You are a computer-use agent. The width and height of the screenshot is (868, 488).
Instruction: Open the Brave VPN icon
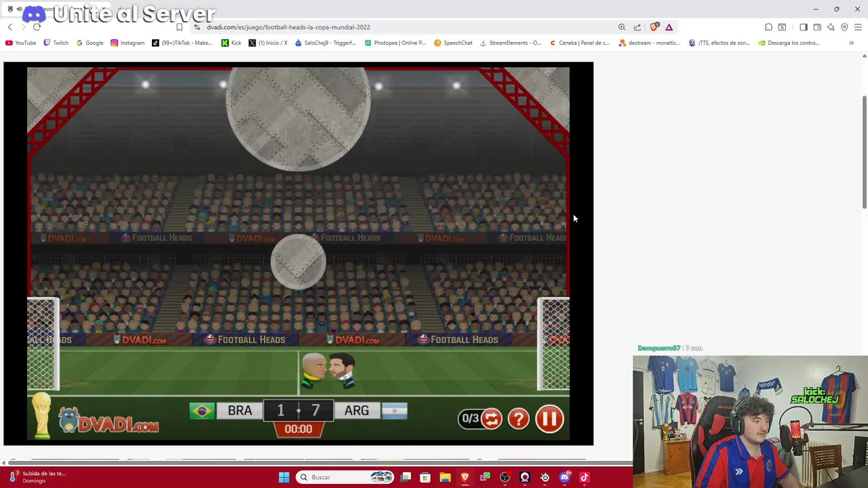(844, 27)
